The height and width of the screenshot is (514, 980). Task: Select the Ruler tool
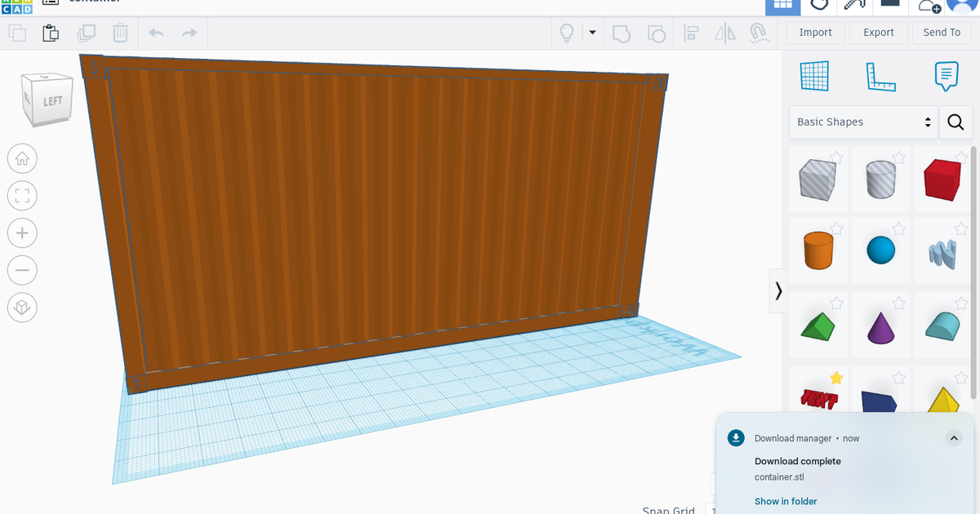[880, 75]
